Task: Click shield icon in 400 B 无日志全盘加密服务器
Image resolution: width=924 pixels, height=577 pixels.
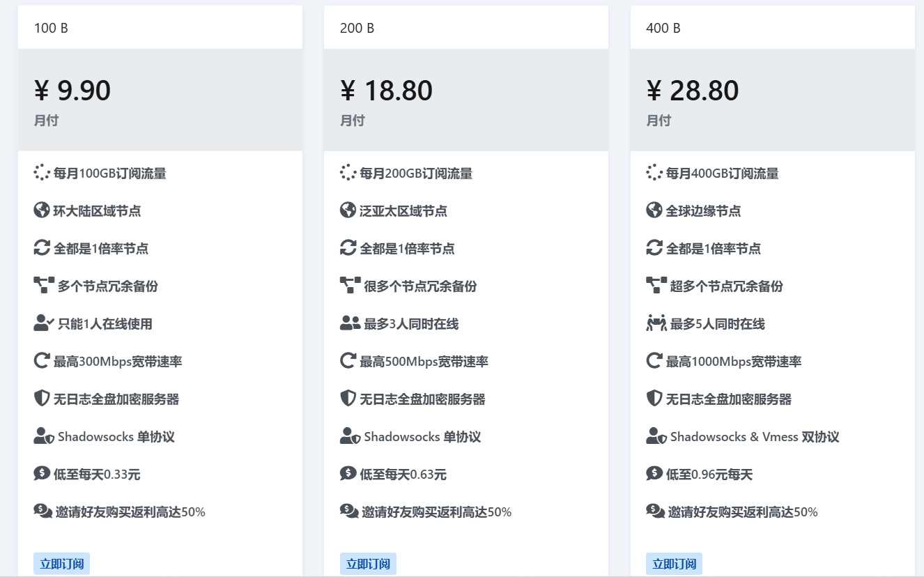Action: click(x=654, y=399)
